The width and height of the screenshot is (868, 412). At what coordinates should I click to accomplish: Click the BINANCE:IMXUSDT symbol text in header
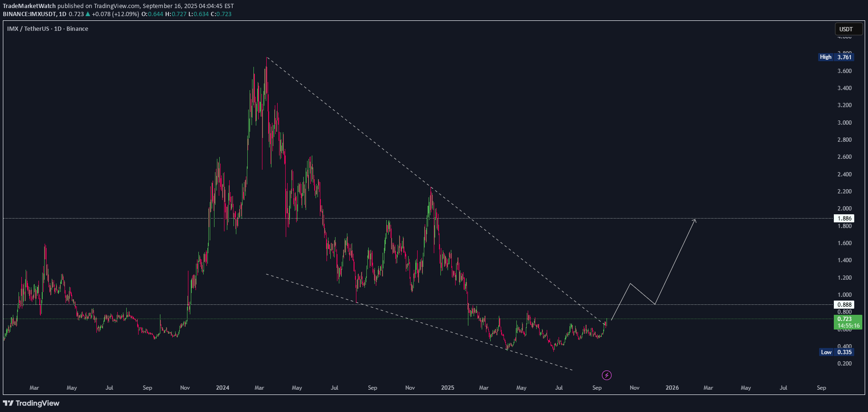29,14
